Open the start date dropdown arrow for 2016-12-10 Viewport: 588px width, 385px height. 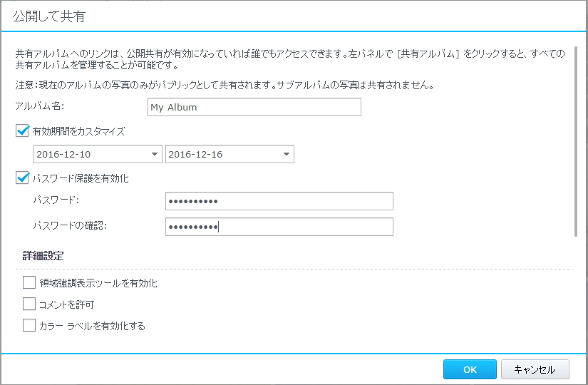tap(155, 154)
